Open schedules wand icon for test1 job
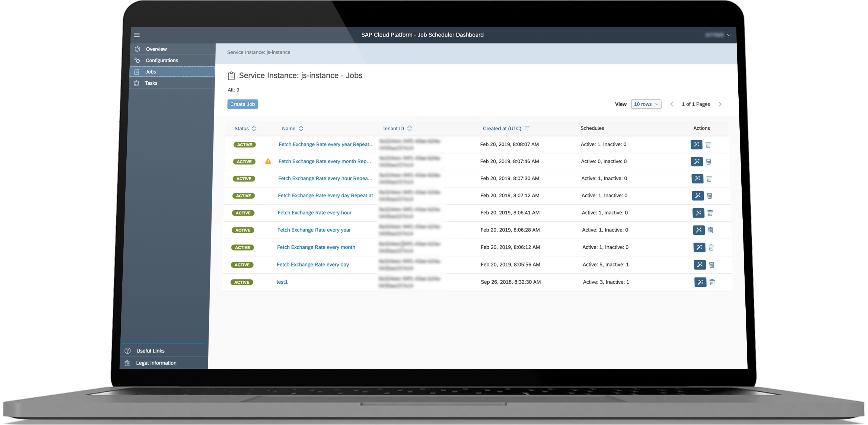Viewport: 868px width, 425px height. click(700, 282)
